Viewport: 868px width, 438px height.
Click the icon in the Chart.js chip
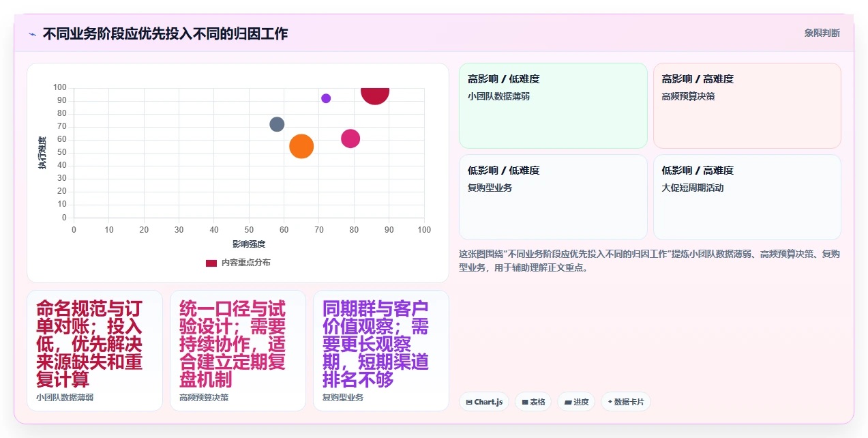469,403
